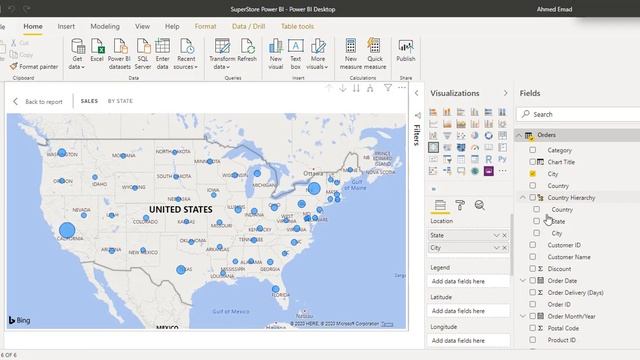
Task: Select the Funnel chart visualization
Action: point(447,136)
